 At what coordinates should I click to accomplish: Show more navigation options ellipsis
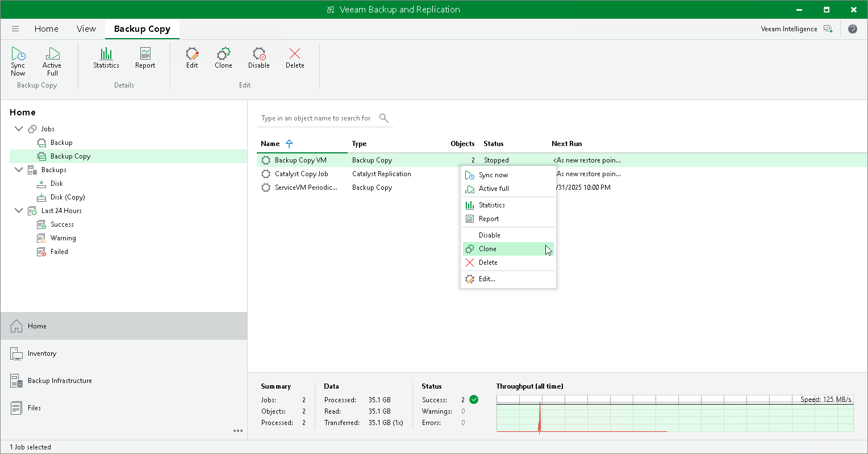(x=238, y=431)
